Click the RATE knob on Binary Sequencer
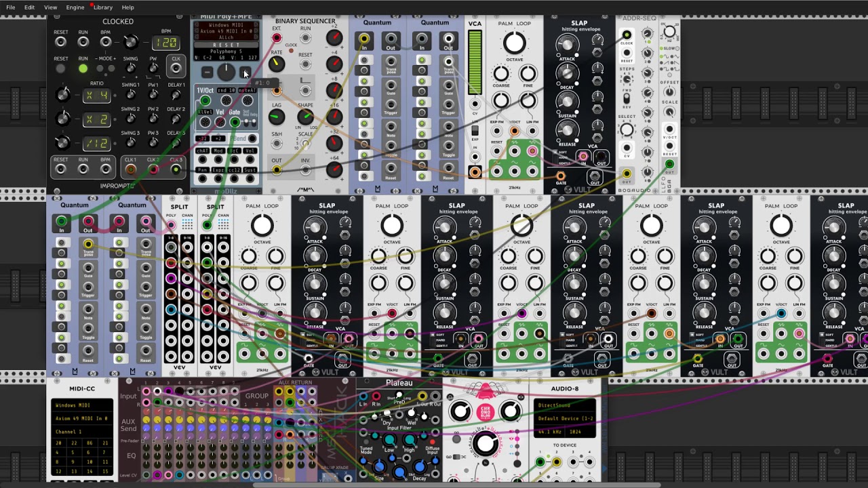 point(277,64)
